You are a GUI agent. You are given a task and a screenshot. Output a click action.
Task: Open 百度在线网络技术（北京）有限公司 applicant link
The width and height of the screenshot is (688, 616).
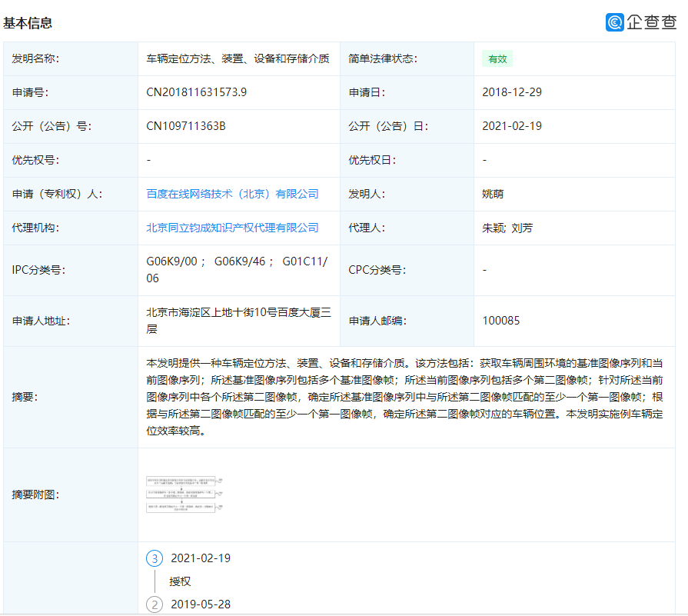point(233,194)
